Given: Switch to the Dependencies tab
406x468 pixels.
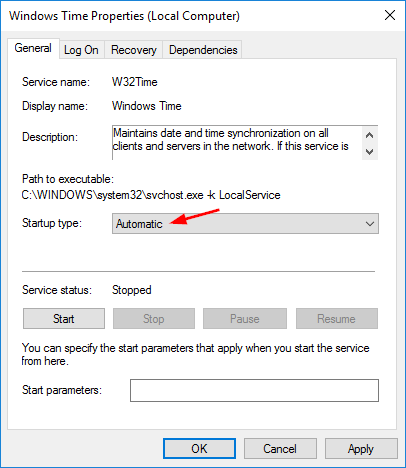Looking at the screenshot, I should click(203, 50).
